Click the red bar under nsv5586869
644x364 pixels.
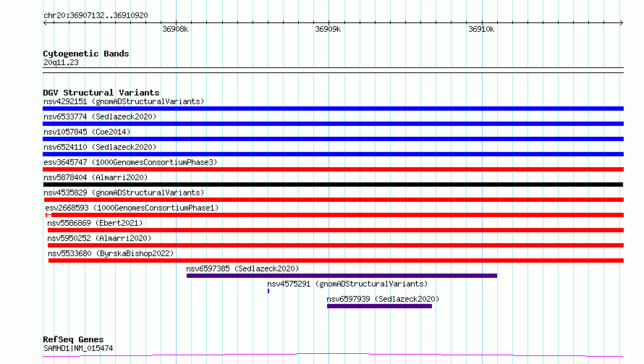tap(336, 230)
